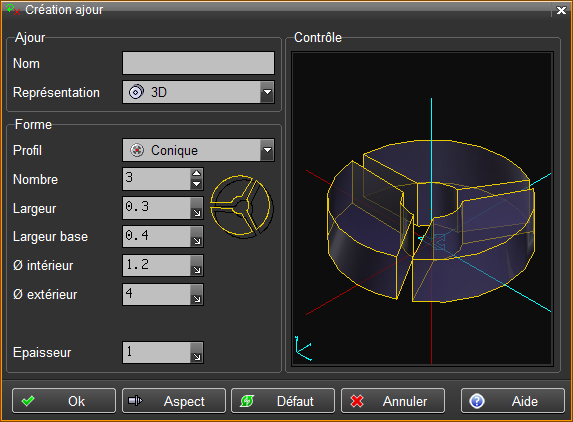Click the arrow icon beside Largeur base
Screen dimensions: 573x422
click(x=197, y=237)
